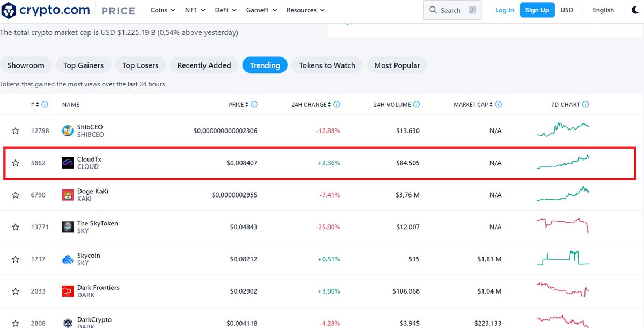This screenshot has width=644, height=328.
Task: Open ShibCEO 7D chart thumbnail
Action: pyautogui.click(x=563, y=129)
